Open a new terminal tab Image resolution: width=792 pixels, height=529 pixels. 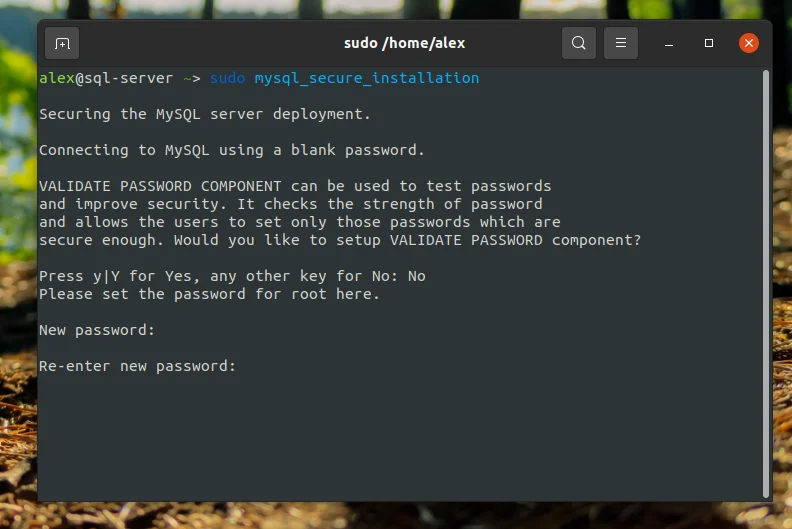pyautogui.click(x=62, y=43)
